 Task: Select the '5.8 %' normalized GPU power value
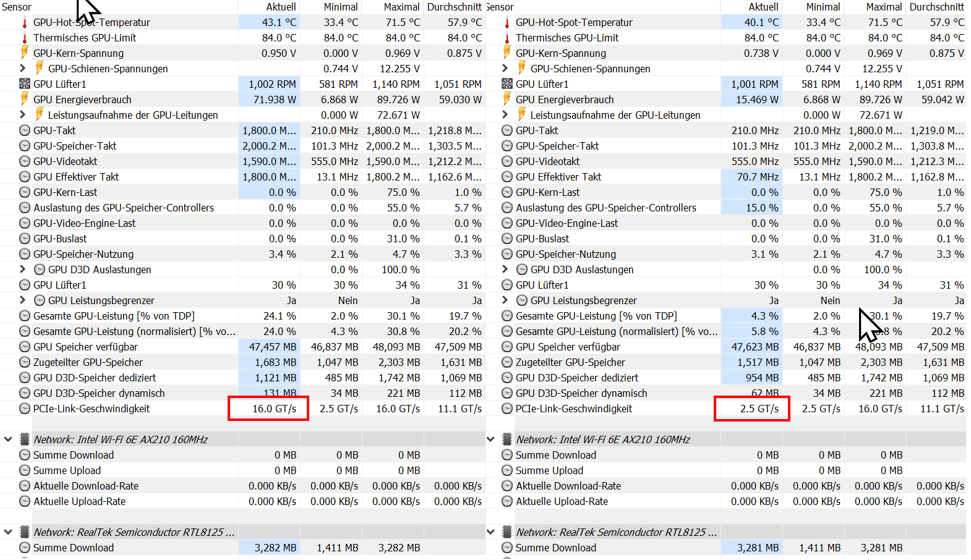click(765, 331)
